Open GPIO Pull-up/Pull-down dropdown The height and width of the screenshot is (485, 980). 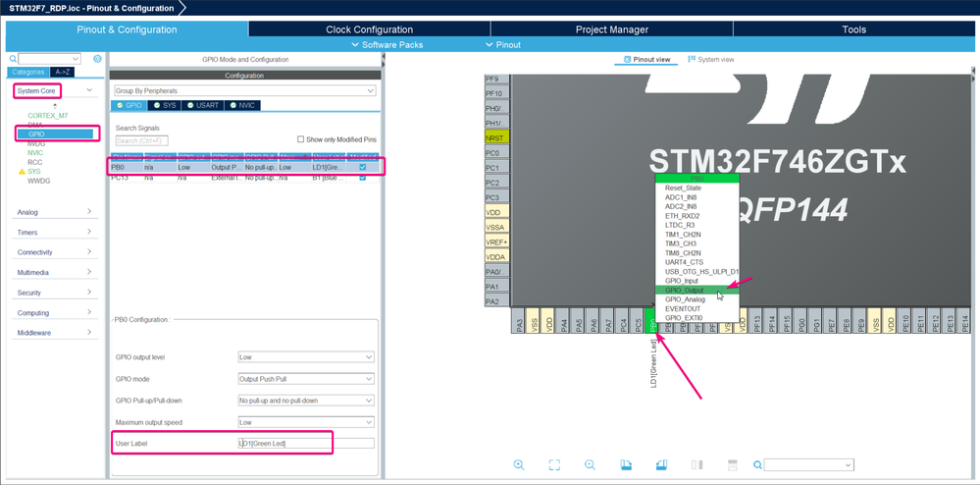tap(306, 401)
